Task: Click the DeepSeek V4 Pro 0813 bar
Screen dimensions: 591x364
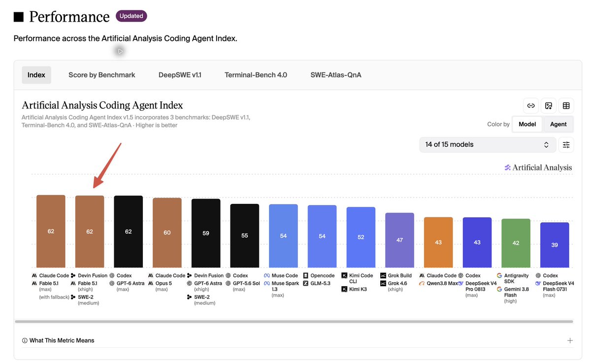Action: pyautogui.click(x=477, y=242)
